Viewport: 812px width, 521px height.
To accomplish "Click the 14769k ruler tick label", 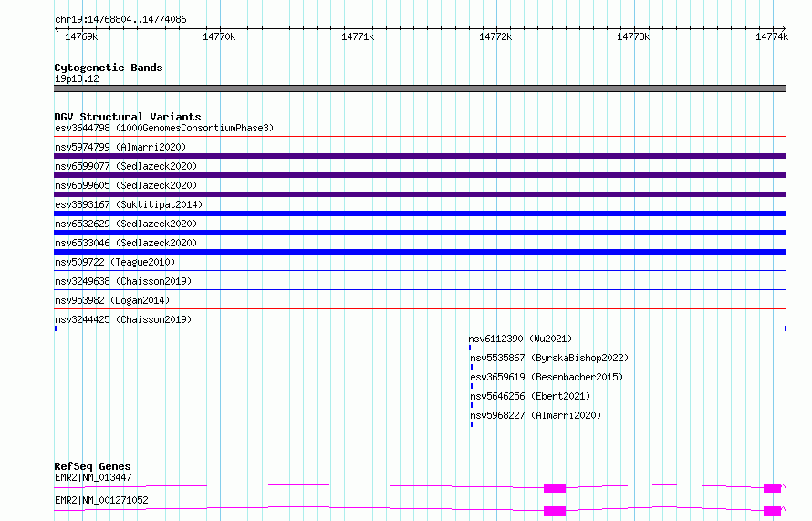I will tap(81, 36).
